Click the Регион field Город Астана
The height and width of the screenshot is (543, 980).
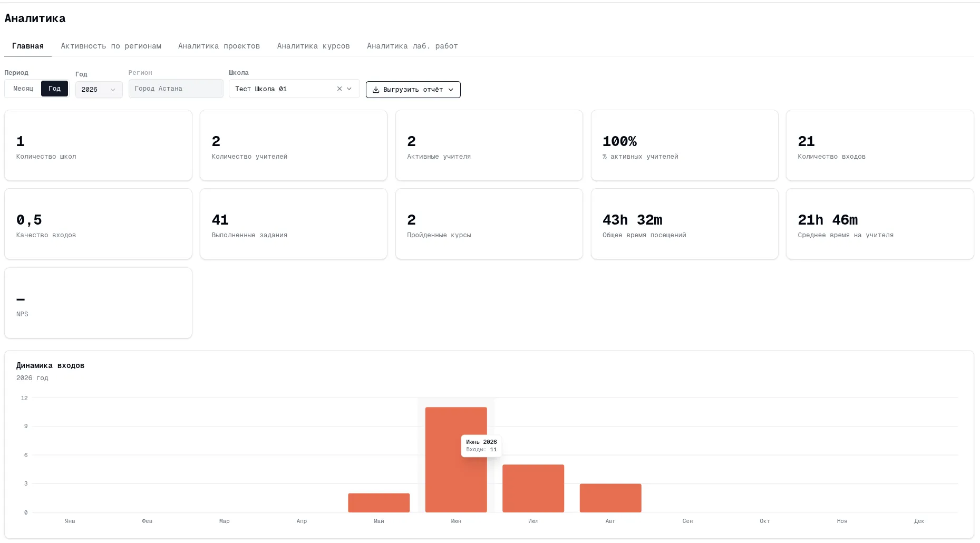tap(176, 89)
